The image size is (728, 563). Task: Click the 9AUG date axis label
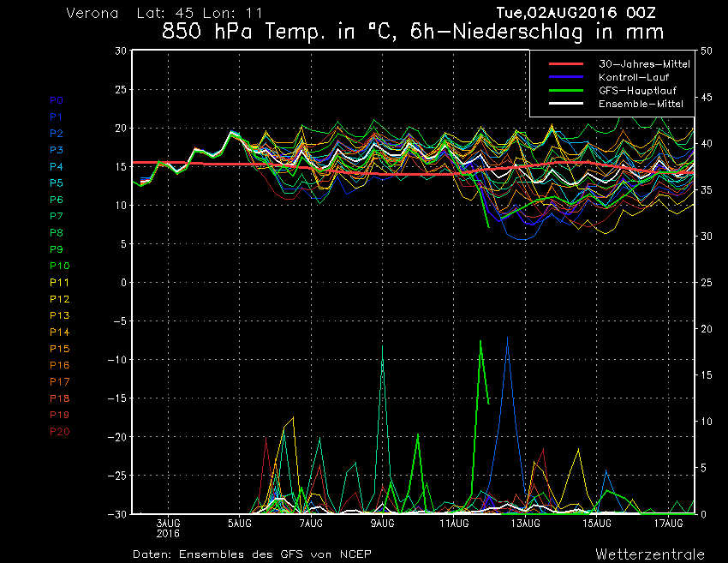[x=383, y=524]
